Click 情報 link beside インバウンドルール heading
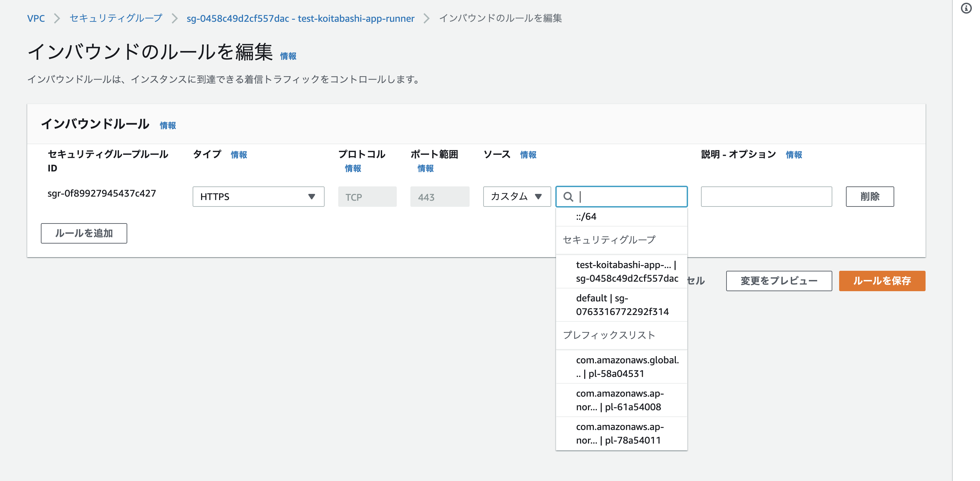980x481 pixels. click(168, 126)
